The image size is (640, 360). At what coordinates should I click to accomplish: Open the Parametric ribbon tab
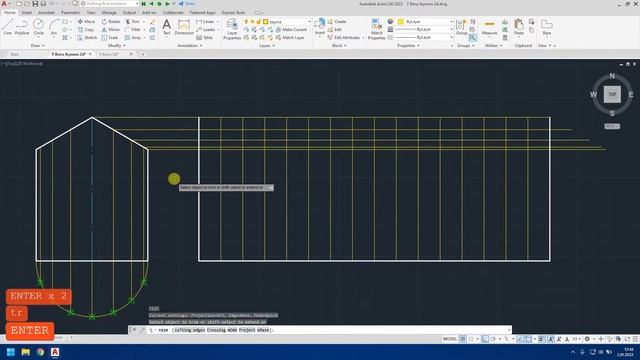(x=71, y=13)
